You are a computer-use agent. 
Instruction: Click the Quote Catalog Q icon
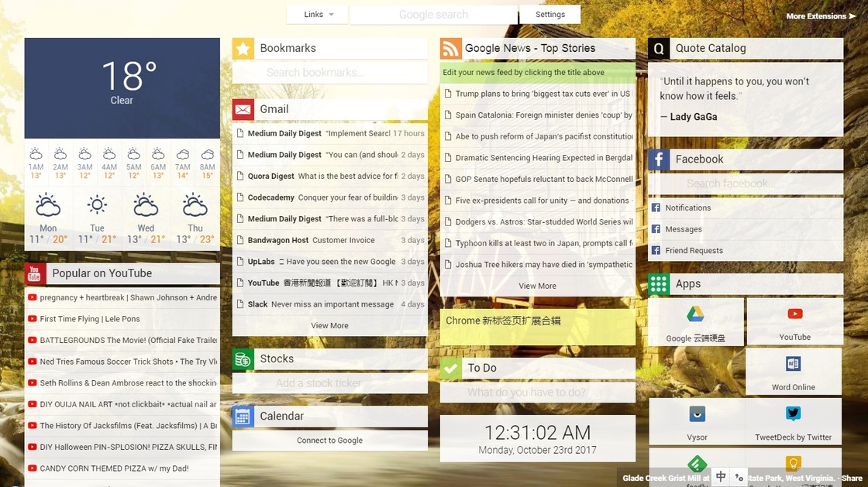click(659, 49)
